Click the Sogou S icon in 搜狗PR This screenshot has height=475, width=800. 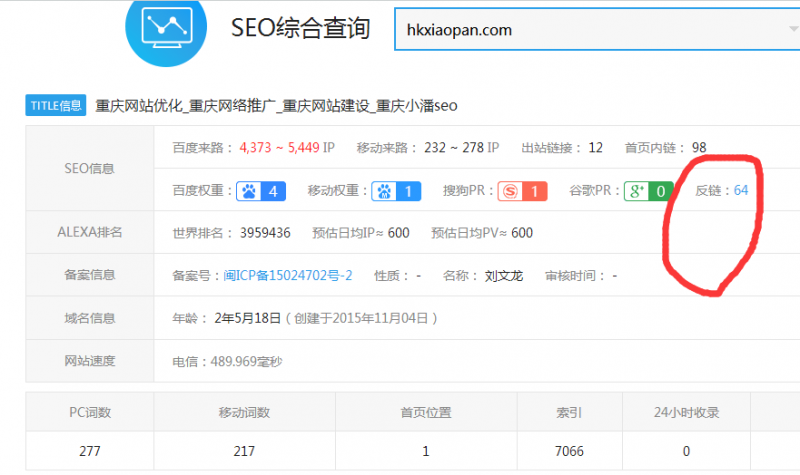pos(510,191)
